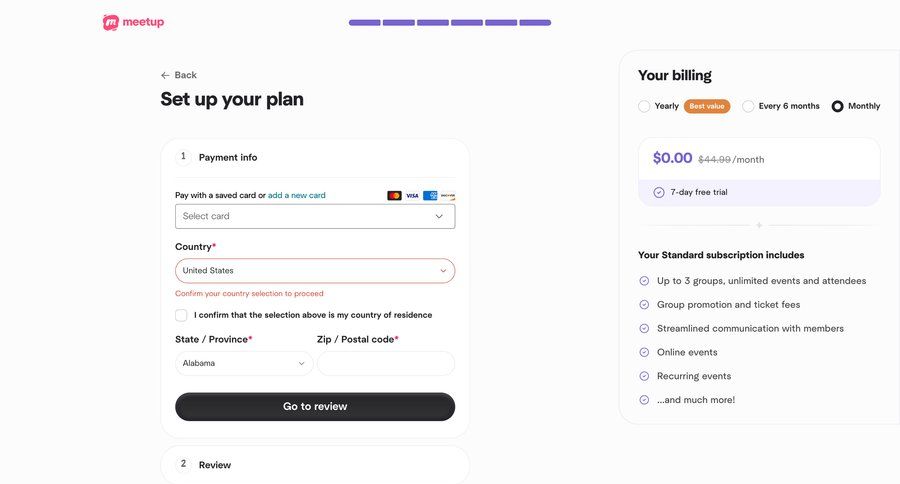Click the Discover card icon
The width and height of the screenshot is (900, 484).
pyautogui.click(x=447, y=196)
